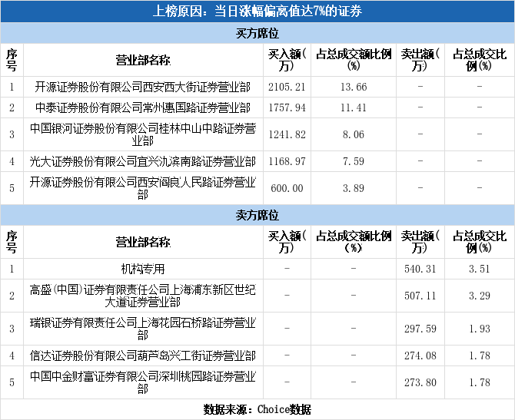Click 买入额(万) header in buyer table

[x=287, y=60]
